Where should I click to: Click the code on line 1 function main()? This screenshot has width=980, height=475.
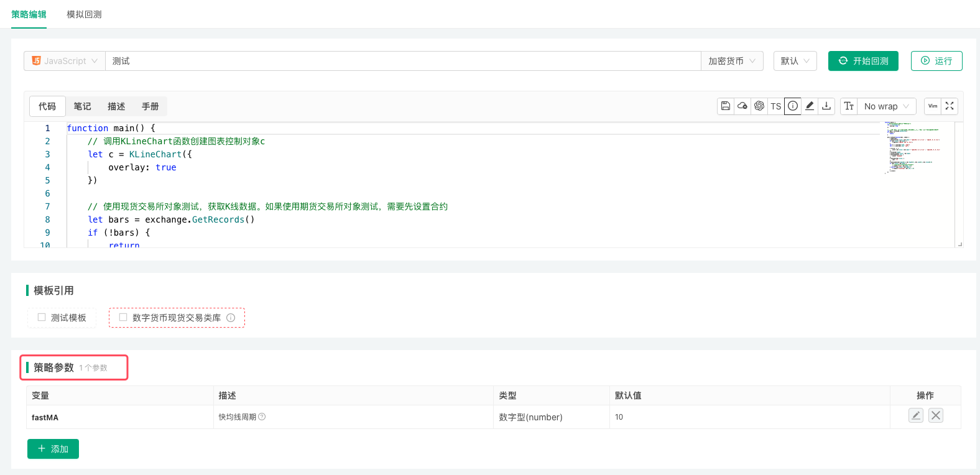click(x=111, y=128)
